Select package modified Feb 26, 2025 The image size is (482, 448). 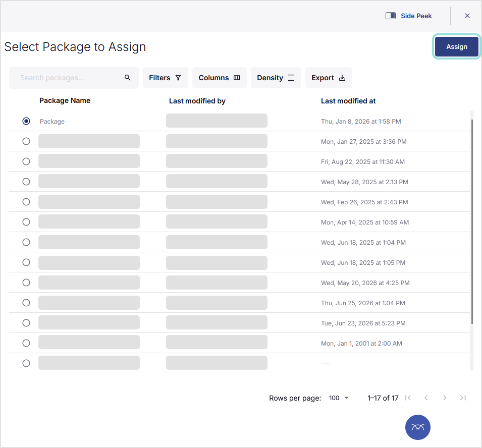[26, 202]
